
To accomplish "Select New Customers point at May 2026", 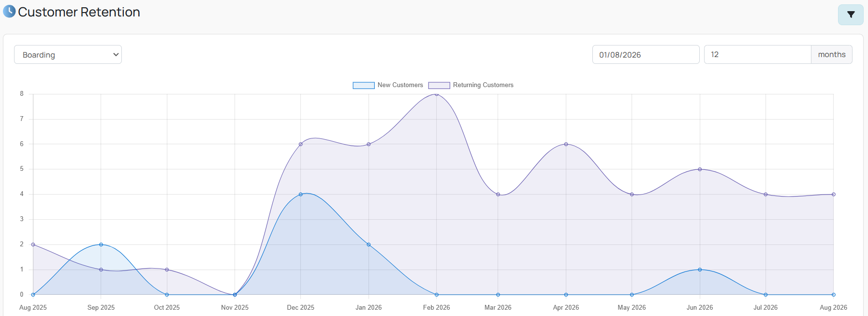I will point(632,295).
